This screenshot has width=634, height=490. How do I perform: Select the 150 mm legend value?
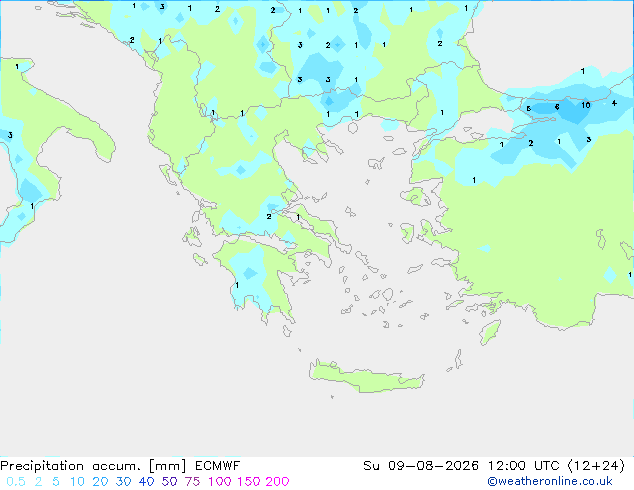point(249,482)
